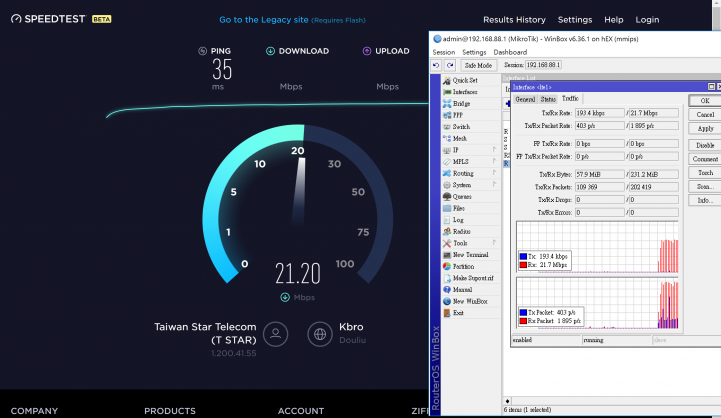The image size is (721, 418).
Task: Open the Dashboard menu in WinBox
Action: [510, 52]
